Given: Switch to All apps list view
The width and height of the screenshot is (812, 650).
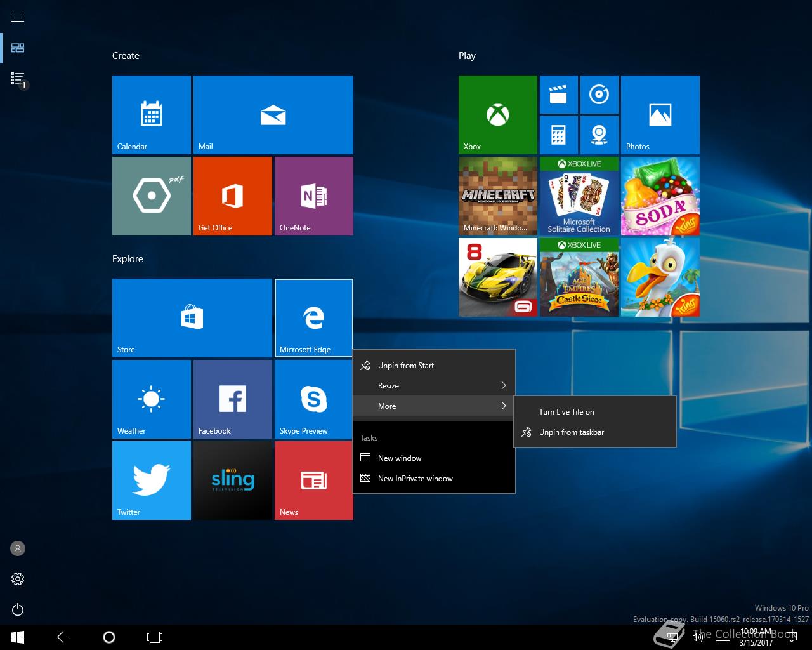Looking at the screenshot, I should [18, 79].
